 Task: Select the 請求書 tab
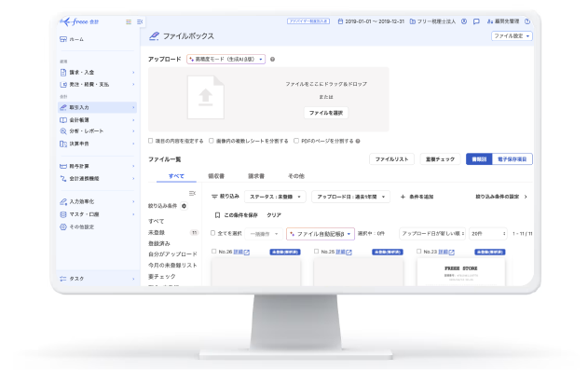coord(256,176)
